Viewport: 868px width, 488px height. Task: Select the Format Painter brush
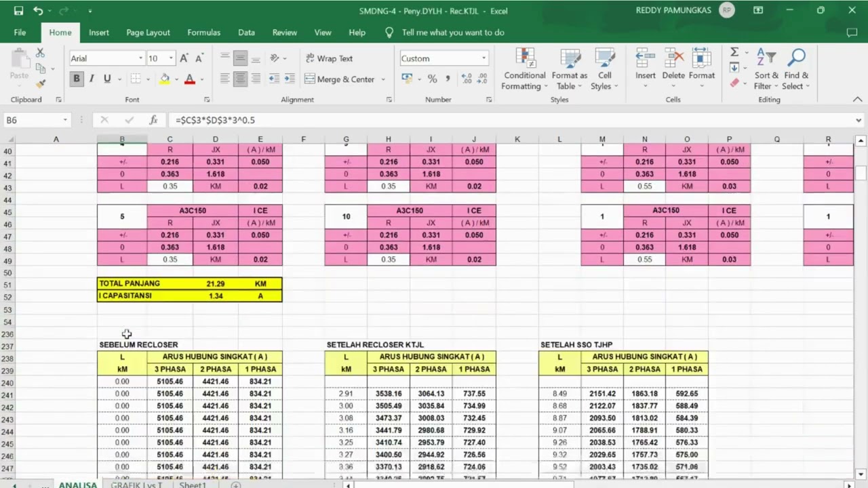(40, 83)
